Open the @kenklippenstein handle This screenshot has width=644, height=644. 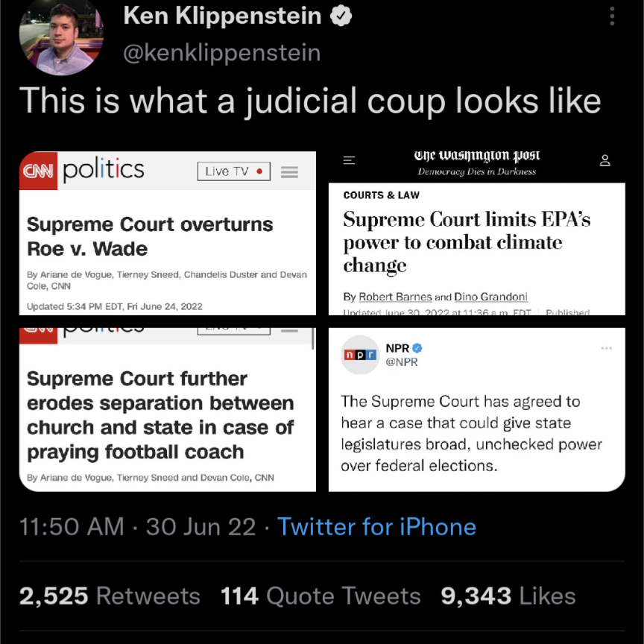222,53
